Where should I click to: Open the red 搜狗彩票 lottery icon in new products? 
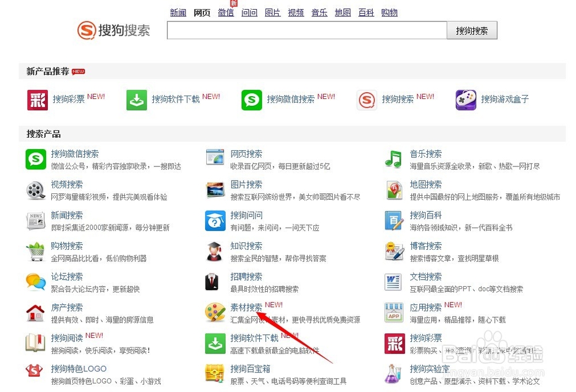37,100
